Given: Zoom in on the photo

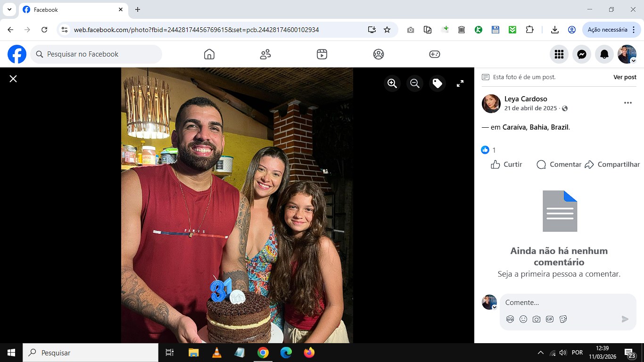Looking at the screenshot, I should 392,83.
